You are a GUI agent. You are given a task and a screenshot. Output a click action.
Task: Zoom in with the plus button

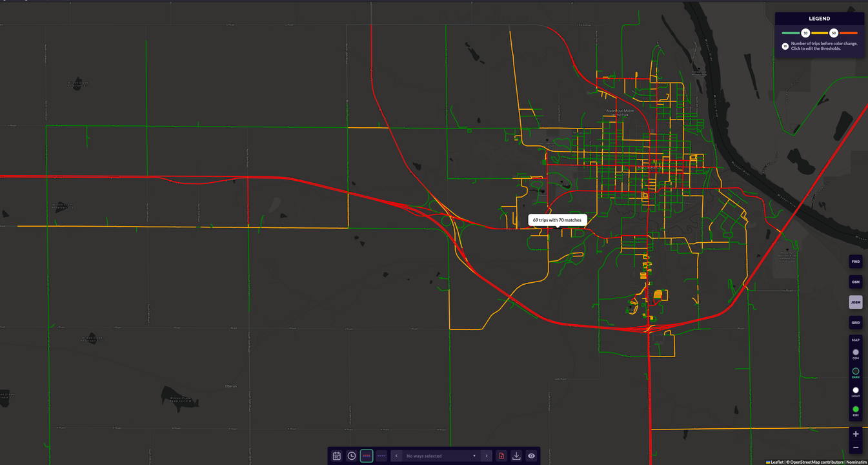[x=856, y=434]
